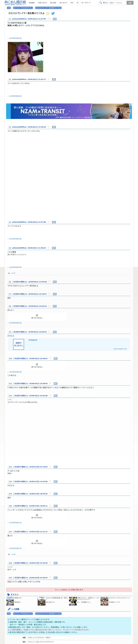Like post 6 via its heart icon
The image size is (138, 644).
pos(49,282)
